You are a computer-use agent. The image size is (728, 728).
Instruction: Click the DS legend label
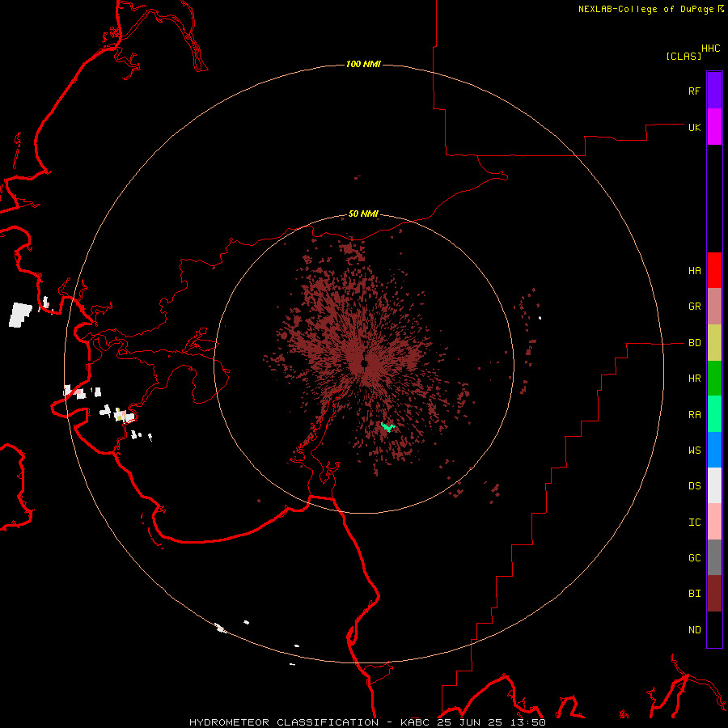694,486
